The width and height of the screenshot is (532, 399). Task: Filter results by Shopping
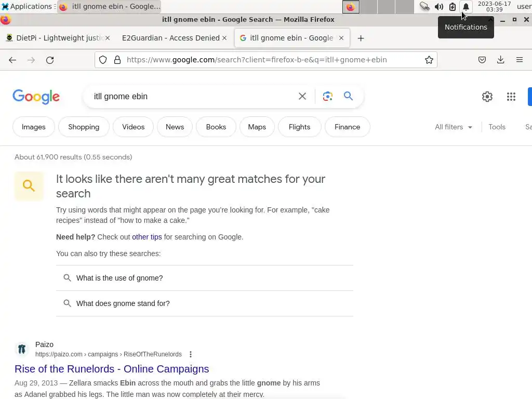click(84, 127)
